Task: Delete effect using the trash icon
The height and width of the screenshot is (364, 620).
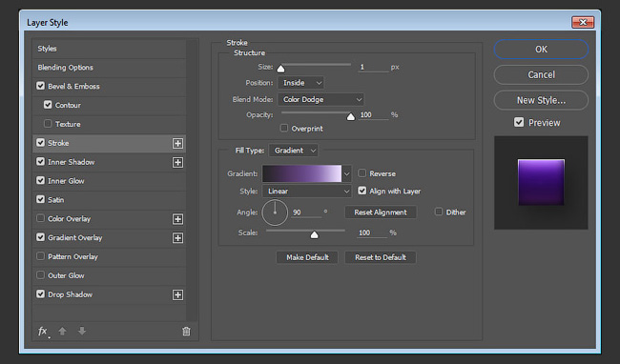Action: pyautogui.click(x=186, y=332)
